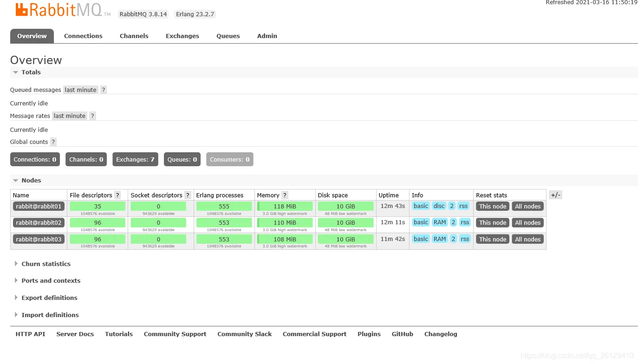Open help for Memory column
This screenshot has height=364, width=638.
285,195
